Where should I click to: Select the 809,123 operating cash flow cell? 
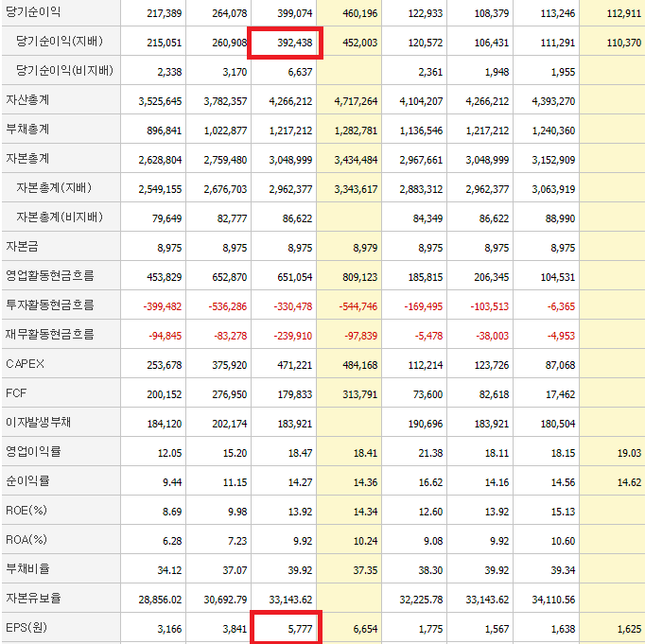[x=360, y=277]
